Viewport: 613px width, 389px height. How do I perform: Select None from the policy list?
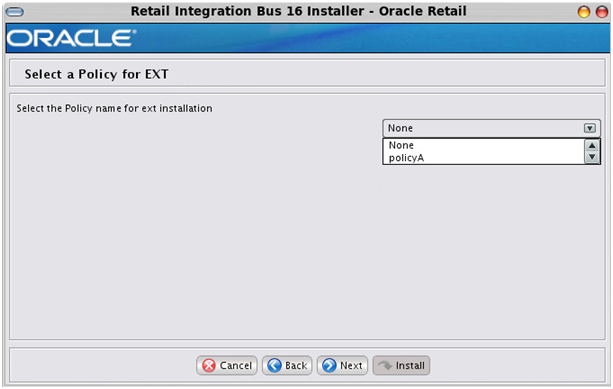pos(483,145)
